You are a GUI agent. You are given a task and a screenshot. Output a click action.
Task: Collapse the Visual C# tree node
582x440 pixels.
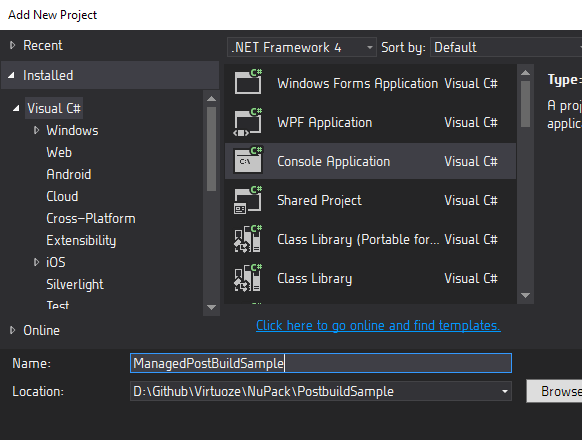pyautogui.click(x=16, y=108)
